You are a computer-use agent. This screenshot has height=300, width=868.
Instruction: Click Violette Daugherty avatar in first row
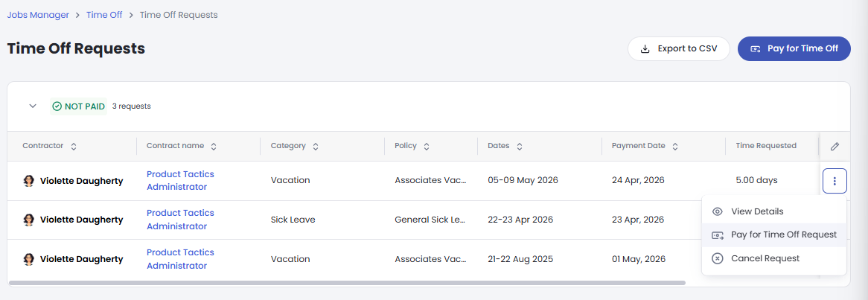(x=29, y=181)
